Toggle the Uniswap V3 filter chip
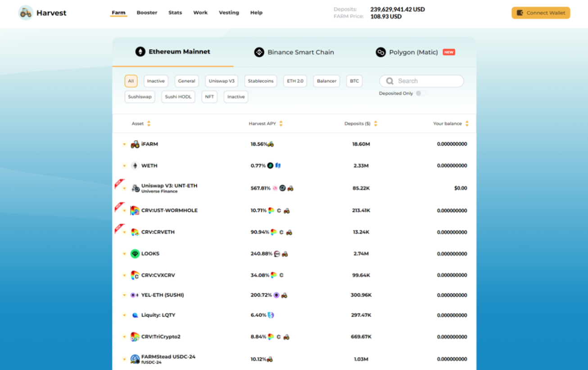Image resolution: width=588 pixels, height=370 pixels. tap(222, 81)
